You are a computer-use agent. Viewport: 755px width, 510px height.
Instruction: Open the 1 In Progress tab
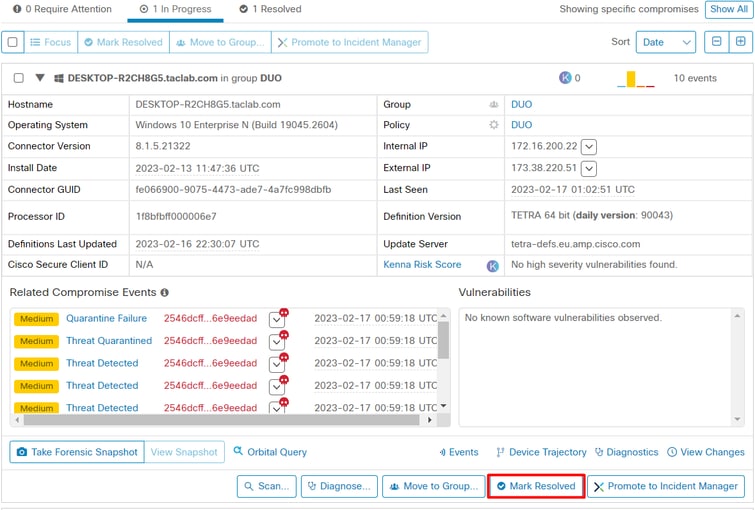click(x=175, y=9)
